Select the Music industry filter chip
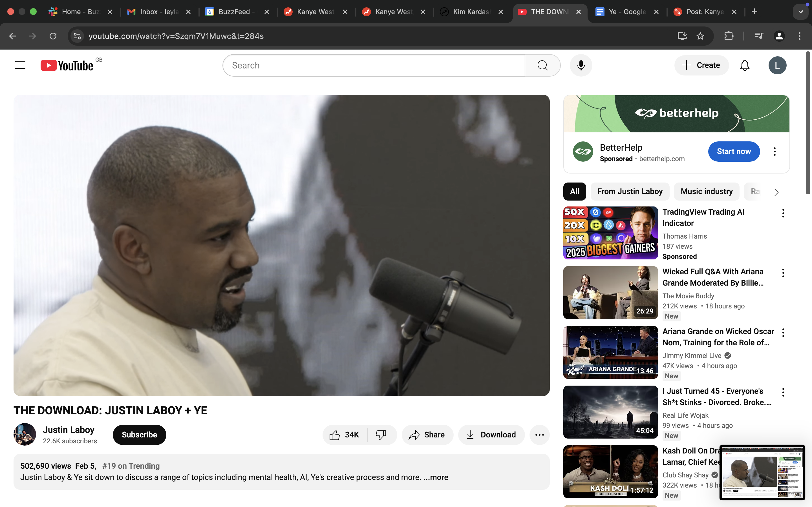Screen dimensions: 812x507 coord(706,192)
